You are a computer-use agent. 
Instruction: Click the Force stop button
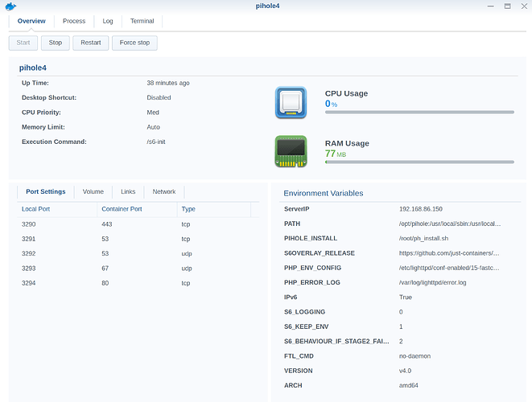[x=134, y=43]
